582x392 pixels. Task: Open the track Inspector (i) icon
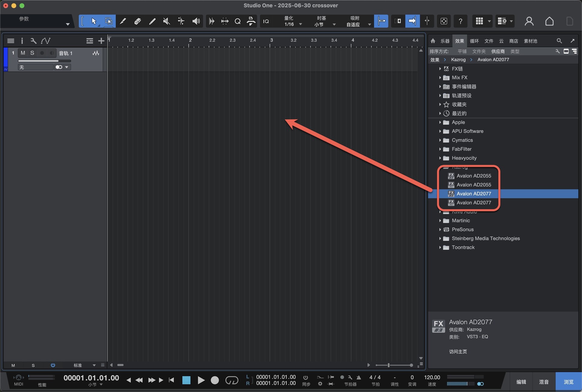[x=22, y=41]
